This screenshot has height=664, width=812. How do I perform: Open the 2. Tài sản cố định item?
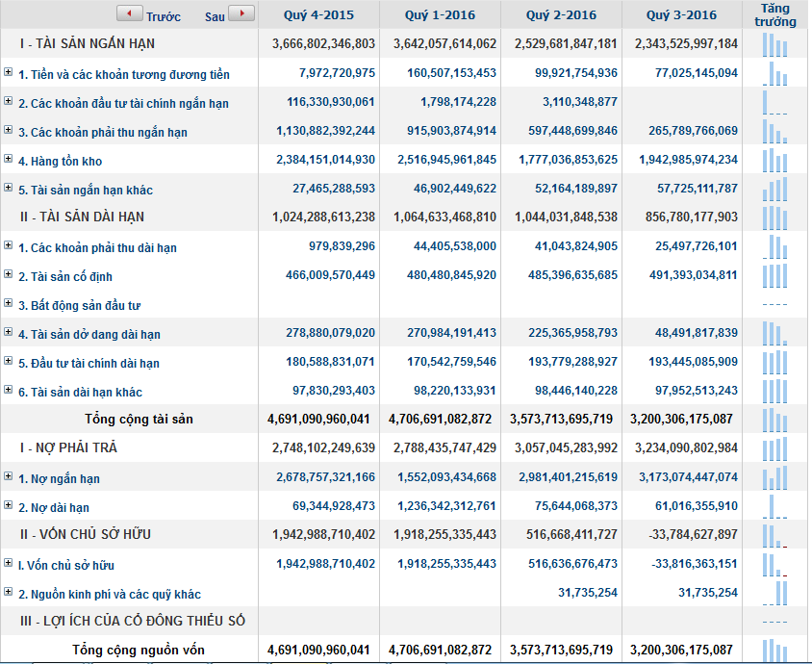[x=65, y=277]
